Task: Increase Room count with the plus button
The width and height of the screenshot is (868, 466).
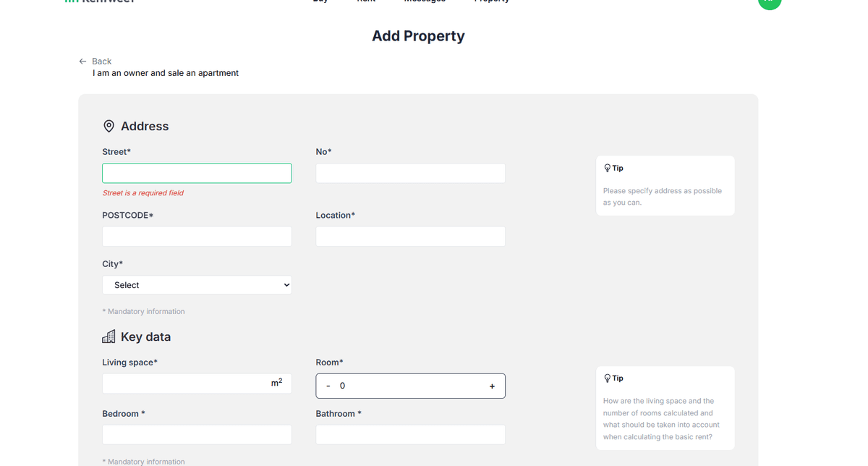Action: (x=492, y=386)
